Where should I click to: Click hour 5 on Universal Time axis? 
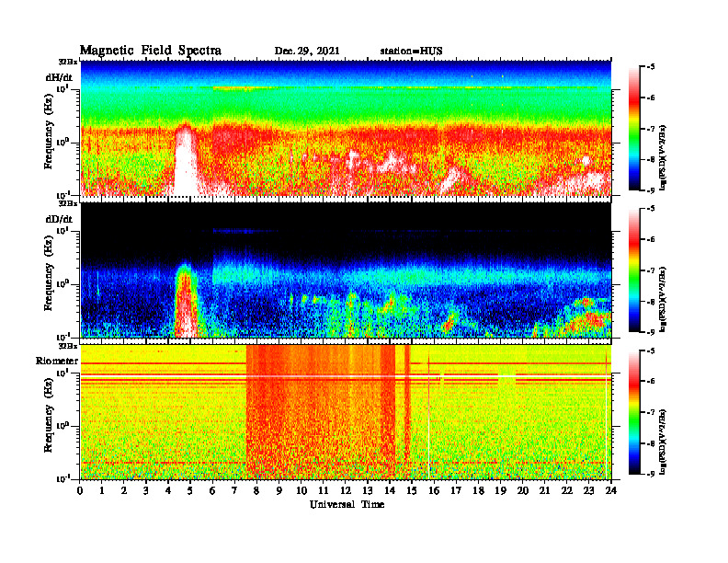[190, 491]
